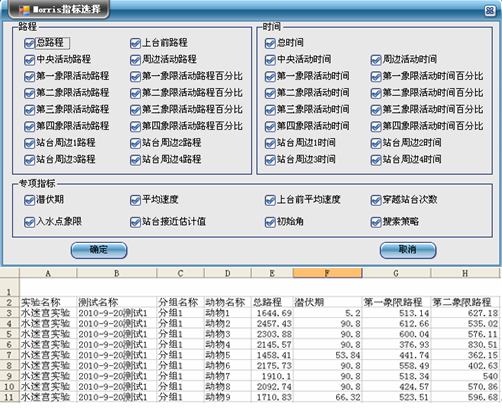Select column H header in spreadsheet
Viewport: 502px width, 408px height.
[x=465, y=273]
